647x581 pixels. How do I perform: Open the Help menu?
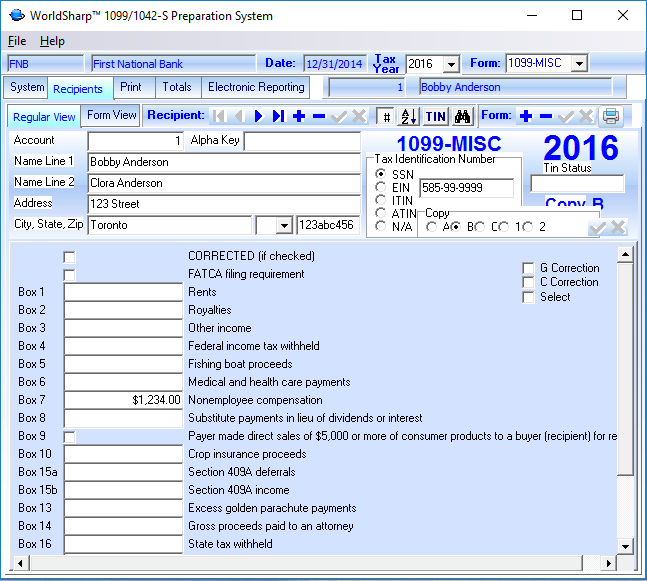point(52,41)
